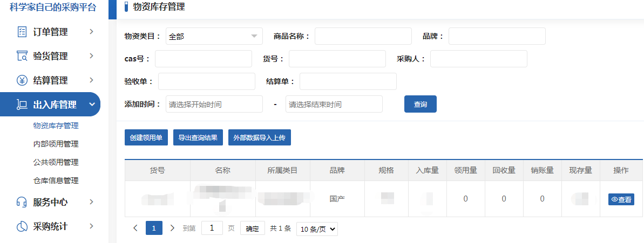Viewport: 644px width, 243px height.
Task: Open the 10 条/页 page size selector
Action: (x=317, y=228)
